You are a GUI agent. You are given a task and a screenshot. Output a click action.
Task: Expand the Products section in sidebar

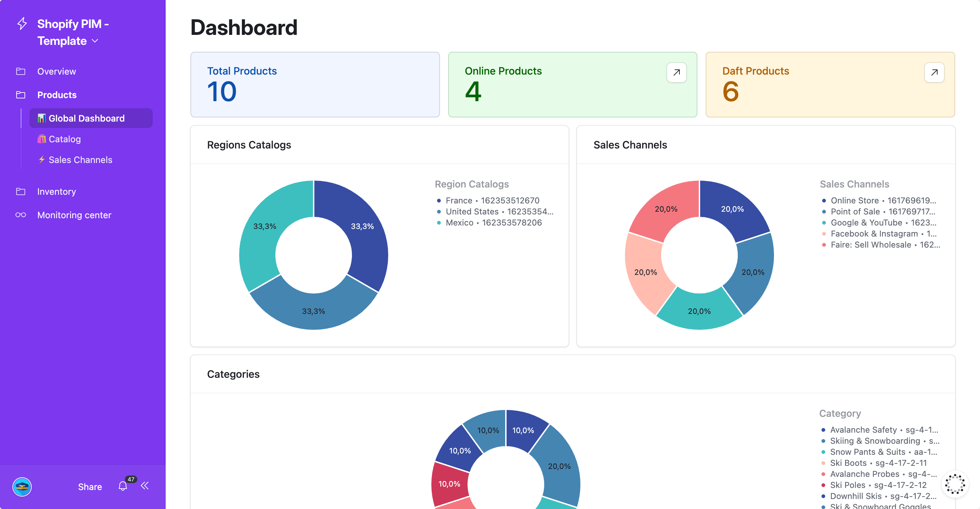click(56, 95)
